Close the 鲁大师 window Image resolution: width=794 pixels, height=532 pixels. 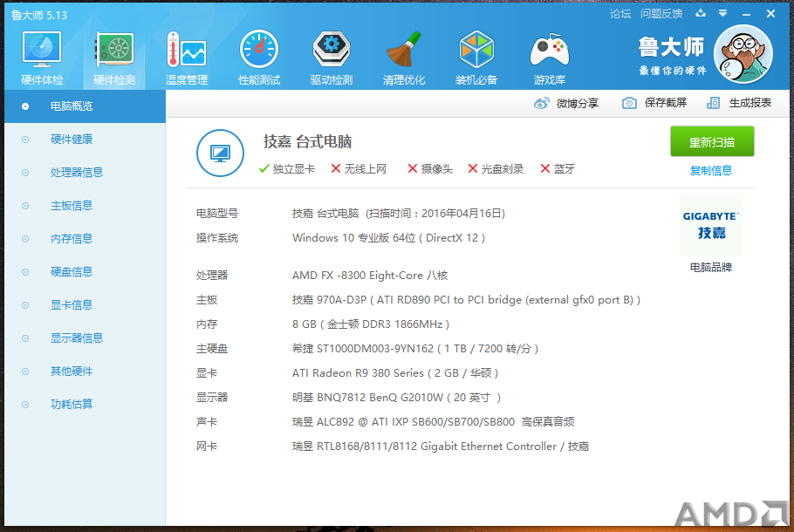[770, 14]
